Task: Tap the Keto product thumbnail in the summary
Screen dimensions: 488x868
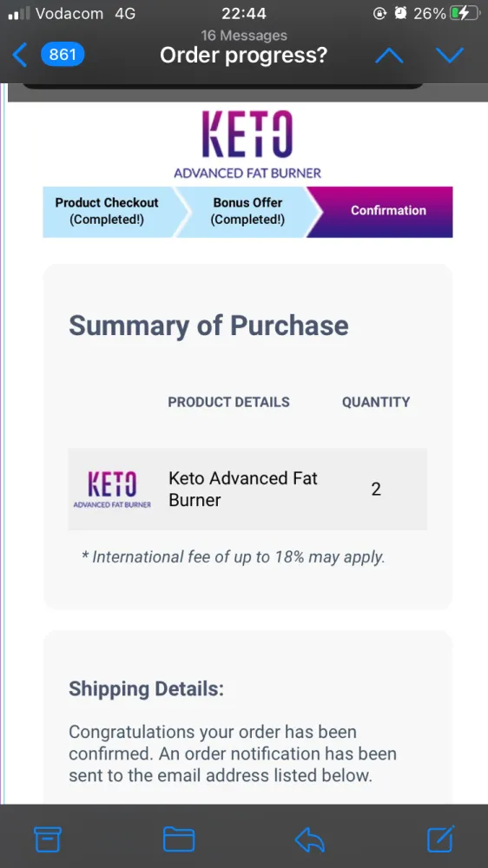Action: (112, 490)
